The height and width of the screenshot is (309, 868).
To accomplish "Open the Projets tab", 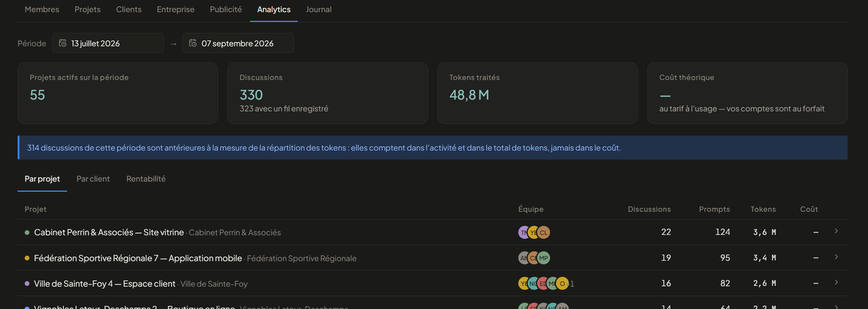I will 87,10.
